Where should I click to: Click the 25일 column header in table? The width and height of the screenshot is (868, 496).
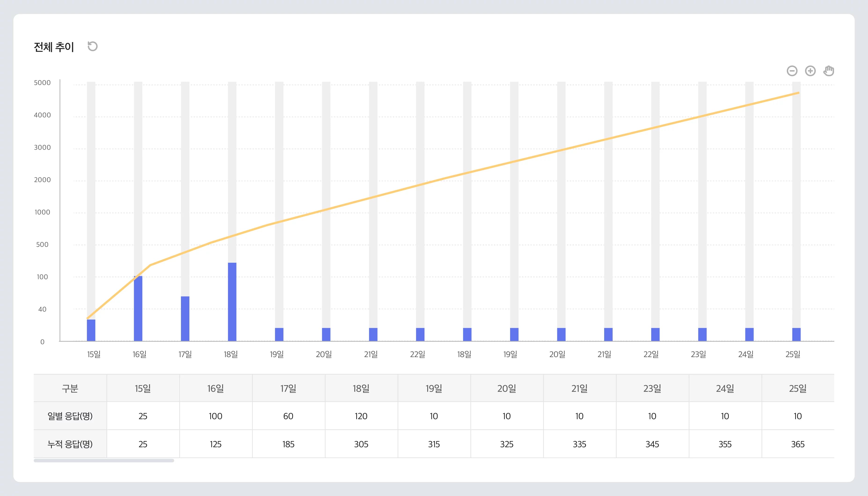[x=798, y=388]
